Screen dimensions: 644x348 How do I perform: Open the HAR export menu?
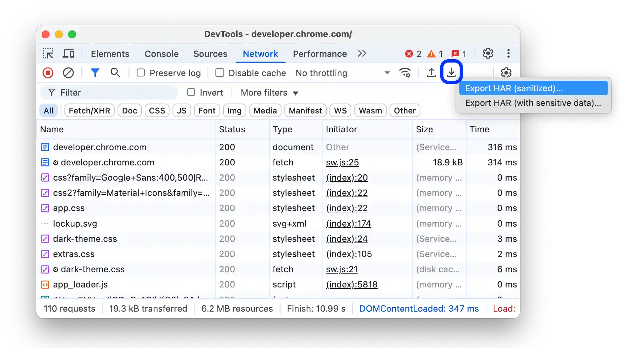[451, 72]
